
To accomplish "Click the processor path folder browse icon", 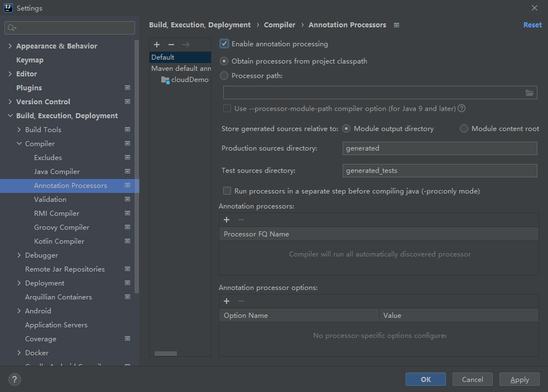I will tap(530, 93).
